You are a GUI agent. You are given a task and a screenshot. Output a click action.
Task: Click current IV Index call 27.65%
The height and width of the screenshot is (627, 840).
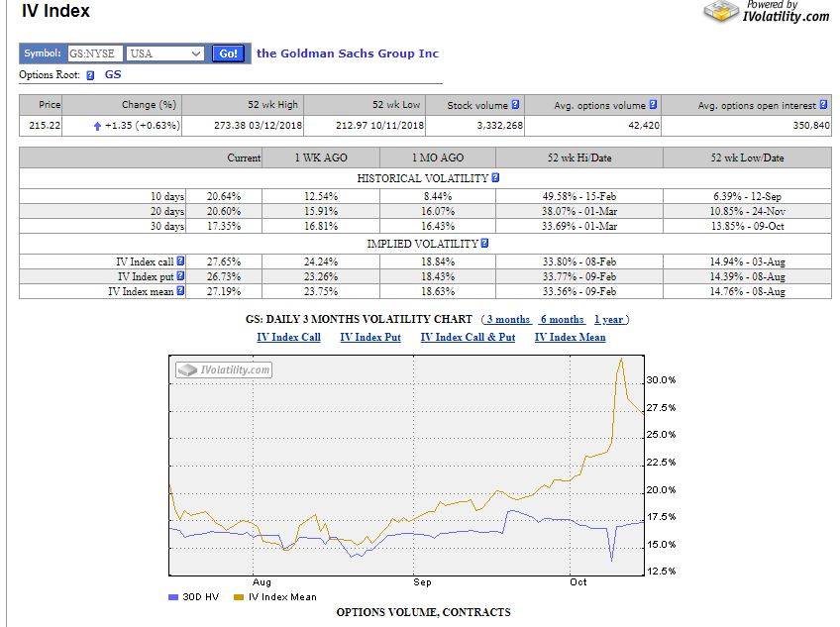pyautogui.click(x=224, y=261)
